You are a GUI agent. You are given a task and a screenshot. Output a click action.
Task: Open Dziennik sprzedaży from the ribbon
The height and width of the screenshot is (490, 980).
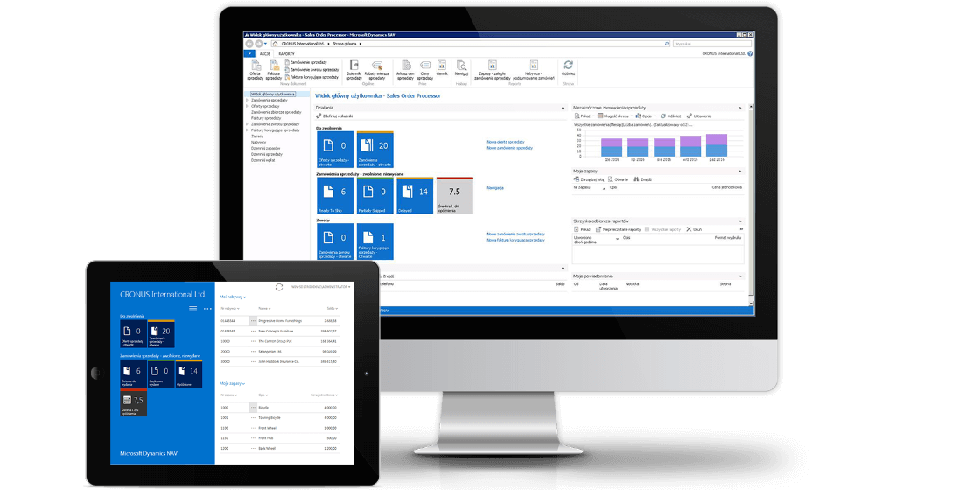coord(353,70)
